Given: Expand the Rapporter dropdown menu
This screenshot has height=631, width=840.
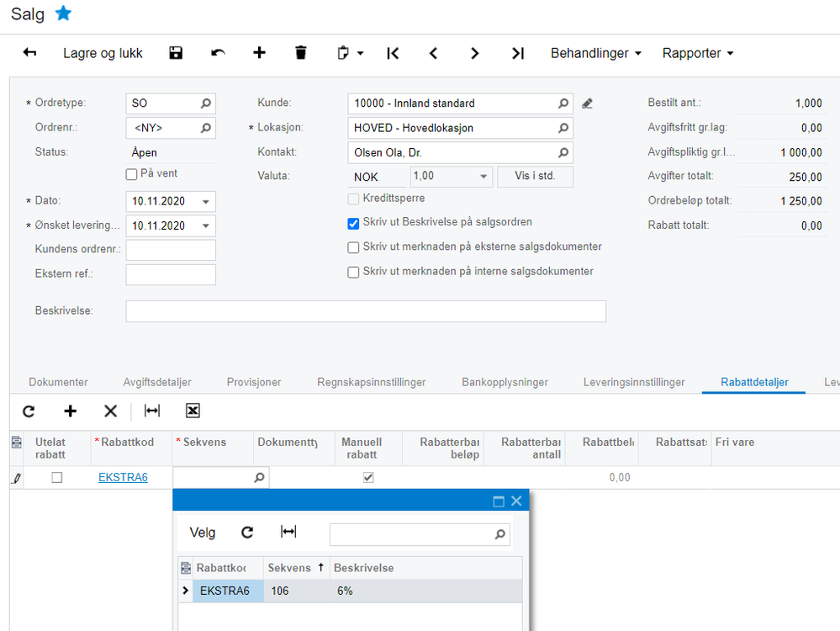Looking at the screenshot, I should pos(697,53).
